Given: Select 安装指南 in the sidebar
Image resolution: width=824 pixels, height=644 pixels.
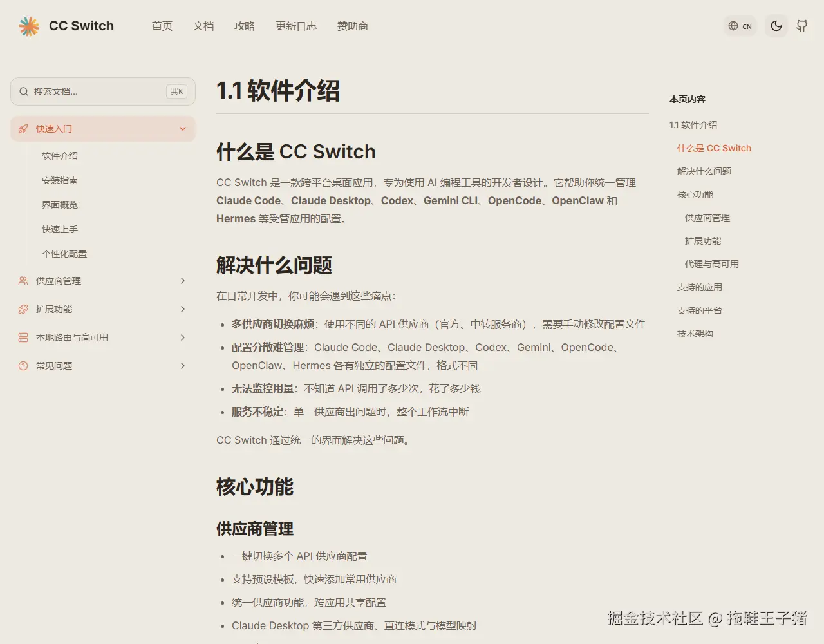Looking at the screenshot, I should 60,180.
